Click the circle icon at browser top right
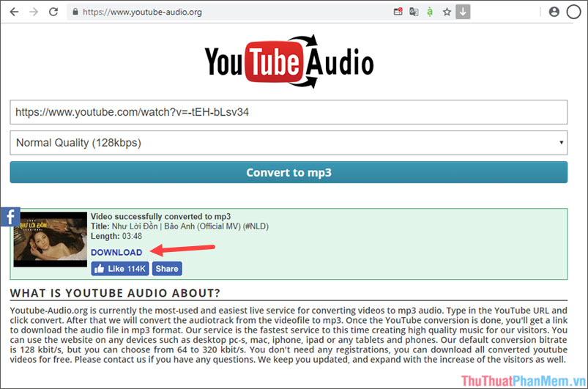Image resolution: width=588 pixels, height=389 pixels. point(573,12)
